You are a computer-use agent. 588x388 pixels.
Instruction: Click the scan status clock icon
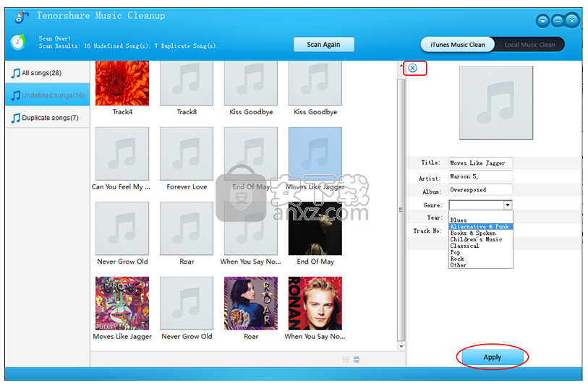(x=17, y=42)
